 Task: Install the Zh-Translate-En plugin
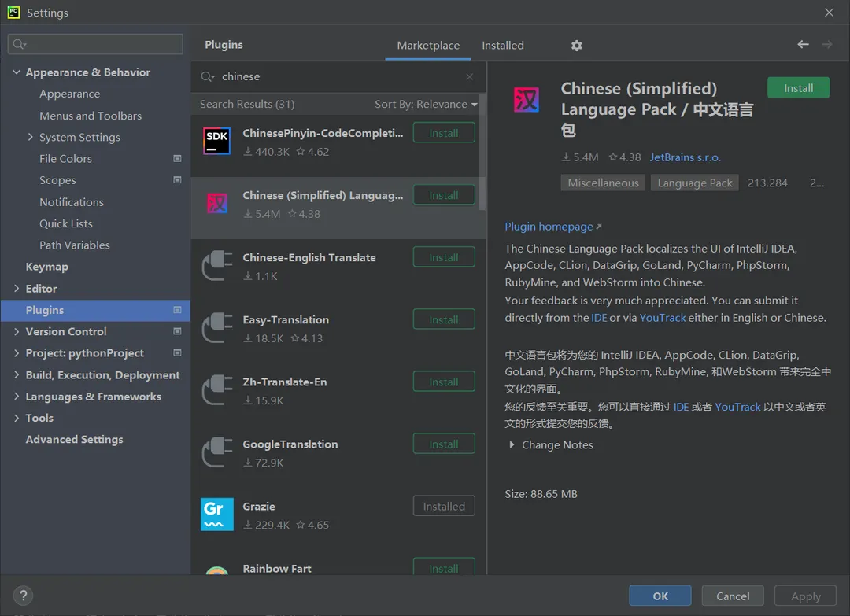point(444,382)
